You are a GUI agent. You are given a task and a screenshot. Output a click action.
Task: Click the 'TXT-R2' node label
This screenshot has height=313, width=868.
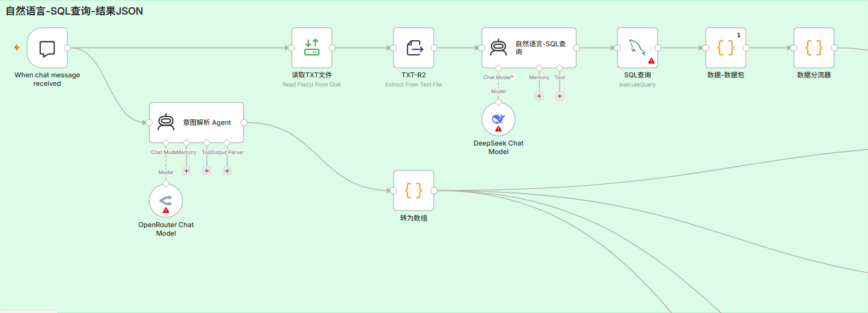pyautogui.click(x=414, y=75)
